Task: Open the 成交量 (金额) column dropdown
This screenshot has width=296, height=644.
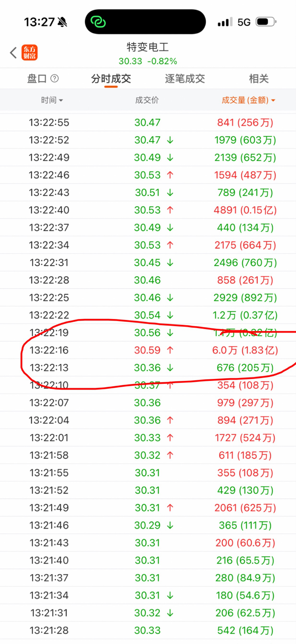Action: (x=249, y=100)
